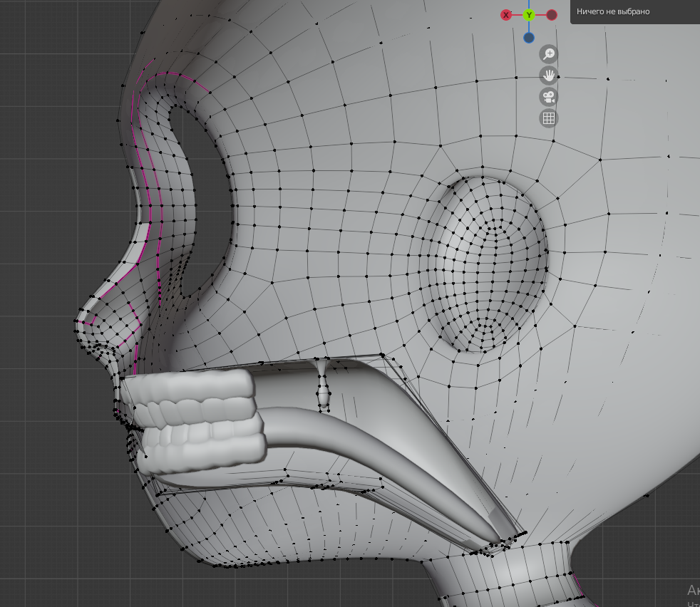
Task: Click the green Y axis gizmo circle
Action: coord(529,14)
